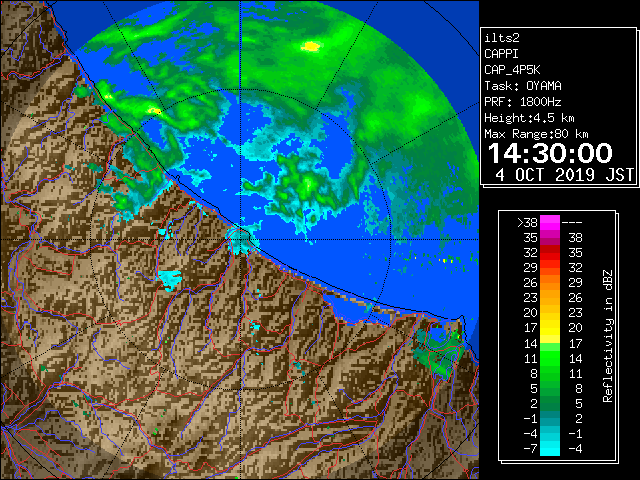The height and width of the screenshot is (480, 640).
Task: Select the Task: OYAMA line
Action: (523, 86)
